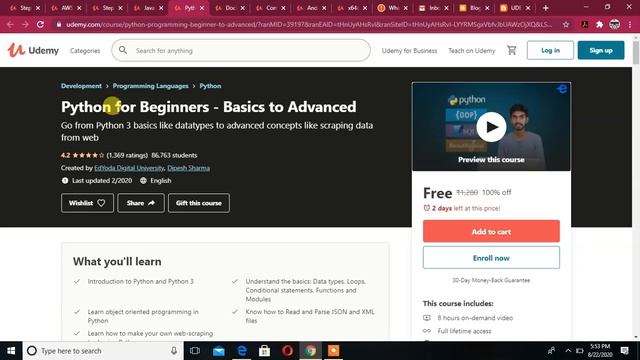Screen dimensions: 640x360
Task: Switch to Chrome on the taskbar
Action: point(311,351)
